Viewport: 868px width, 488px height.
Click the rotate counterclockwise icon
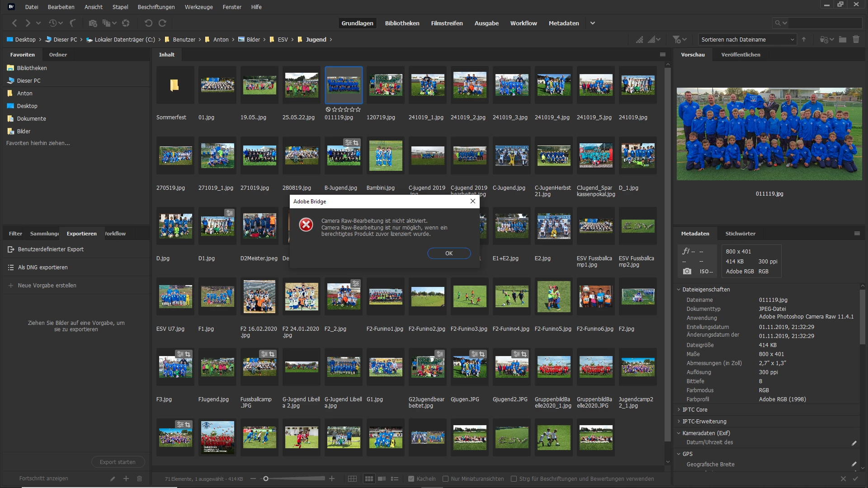(148, 23)
